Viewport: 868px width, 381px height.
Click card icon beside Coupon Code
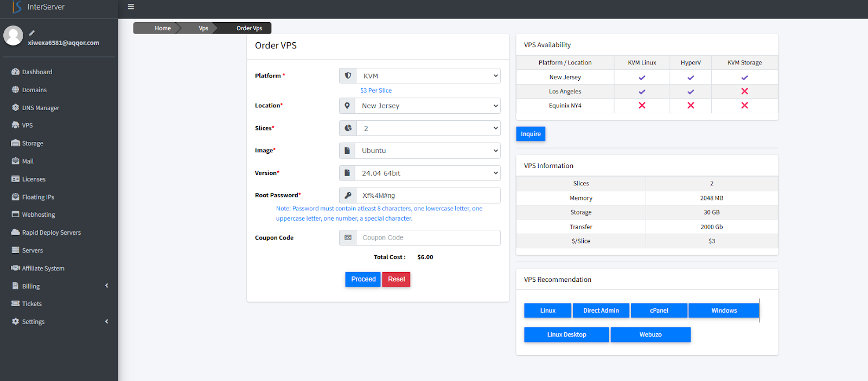tap(348, 237)
